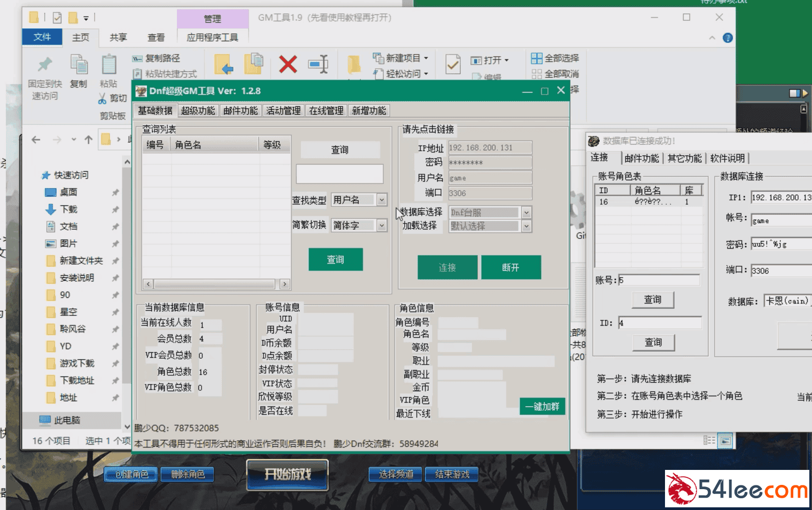812x510 pixels.
Task: Click the Properties checkmark icon in the ribbon
Action: coord(453,65)
